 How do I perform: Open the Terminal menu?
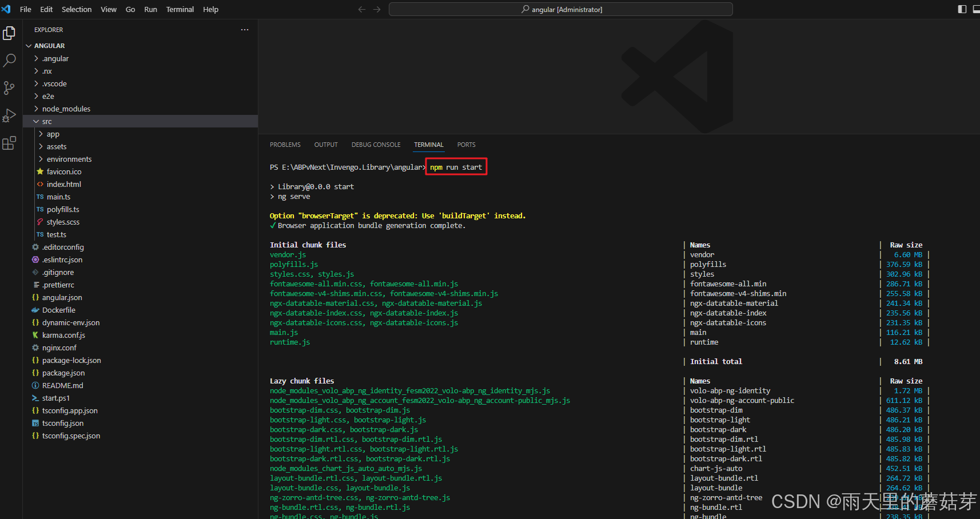tap(180, 9)
